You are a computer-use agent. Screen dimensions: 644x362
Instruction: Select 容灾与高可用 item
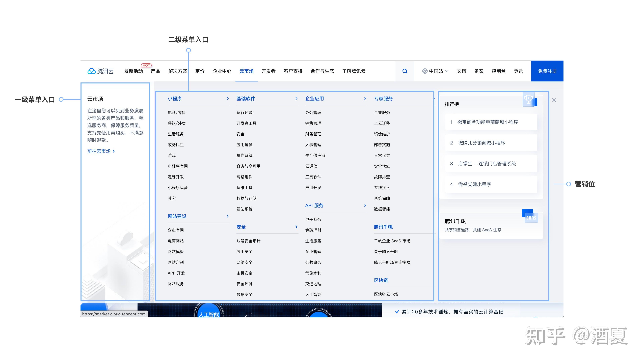click(249, 166)
